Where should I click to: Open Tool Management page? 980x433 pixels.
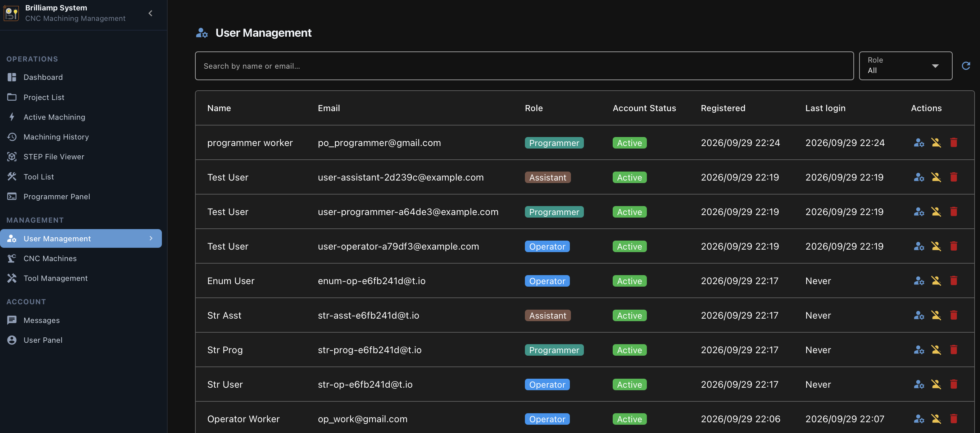pos(81,278)
